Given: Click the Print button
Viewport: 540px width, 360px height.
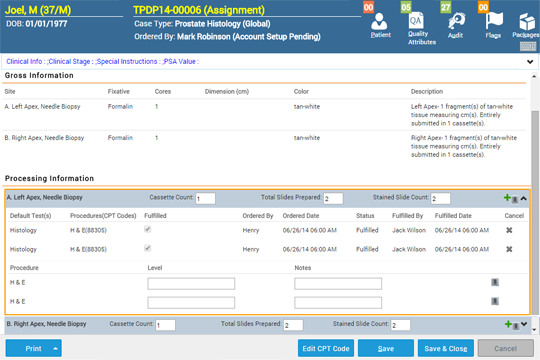Looking at the screenshot, I should pos(33,349).
